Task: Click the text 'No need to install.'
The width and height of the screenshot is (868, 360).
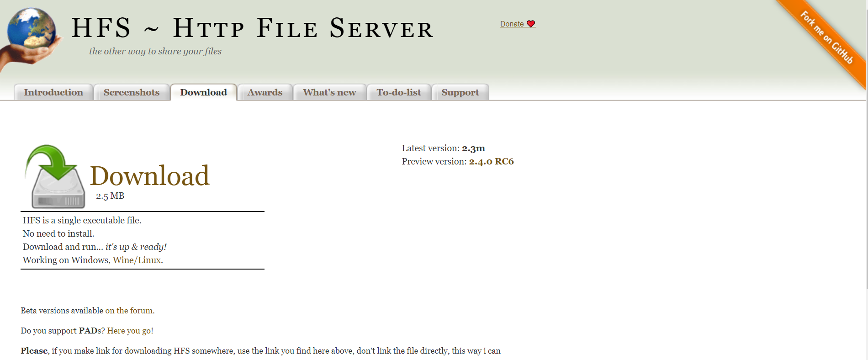Action: pos(58,233)
